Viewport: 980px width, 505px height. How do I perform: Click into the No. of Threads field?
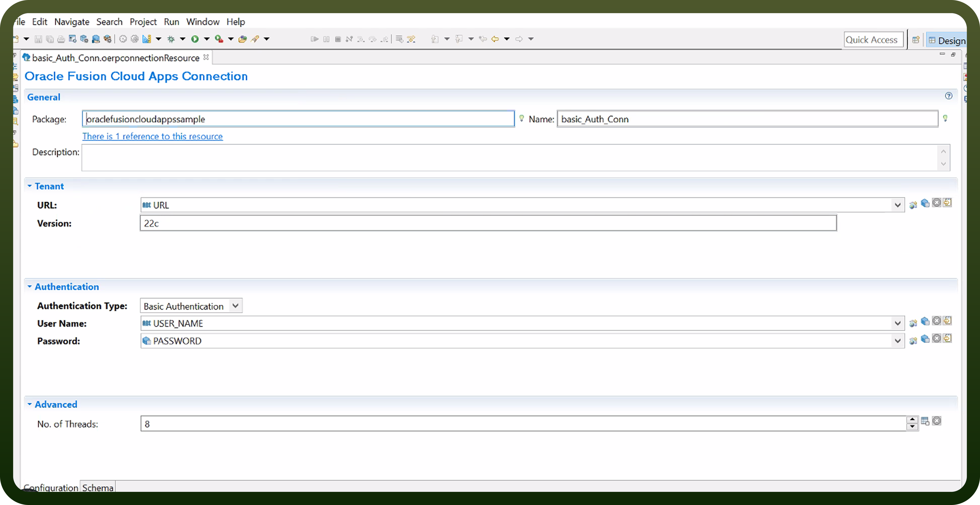tap(524, 424)
